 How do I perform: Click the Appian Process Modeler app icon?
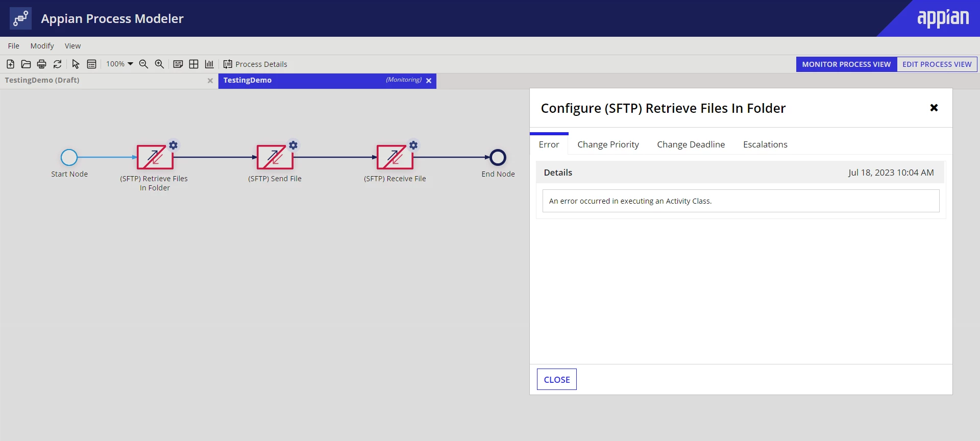click(20, 18)
